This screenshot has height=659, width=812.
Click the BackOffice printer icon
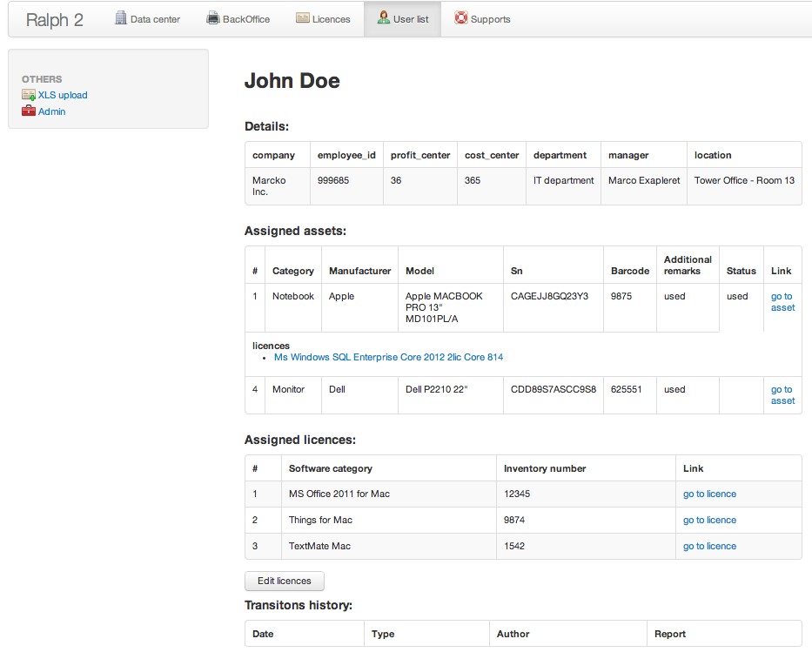click(x=213, y=18)
